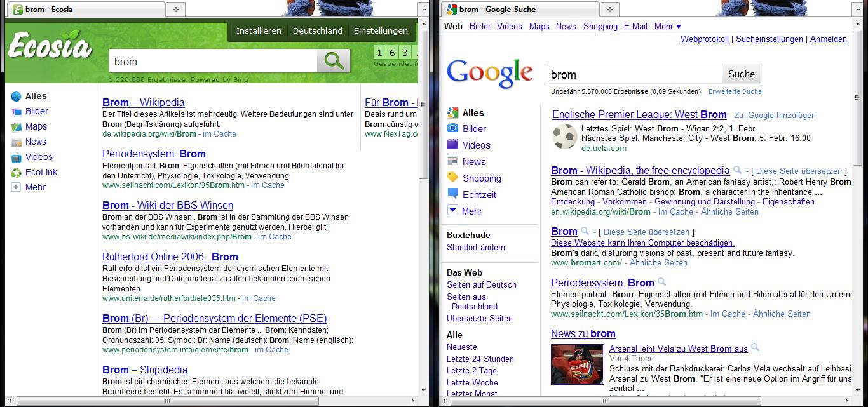Filter by Seiten auf Deutsch
Viewport: 868px width, 407px height.
482,284
